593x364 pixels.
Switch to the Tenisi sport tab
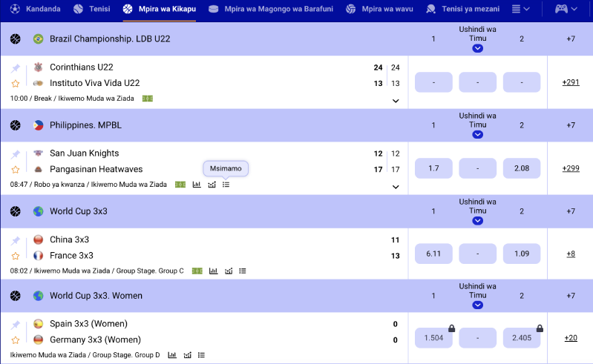point(91,9)
